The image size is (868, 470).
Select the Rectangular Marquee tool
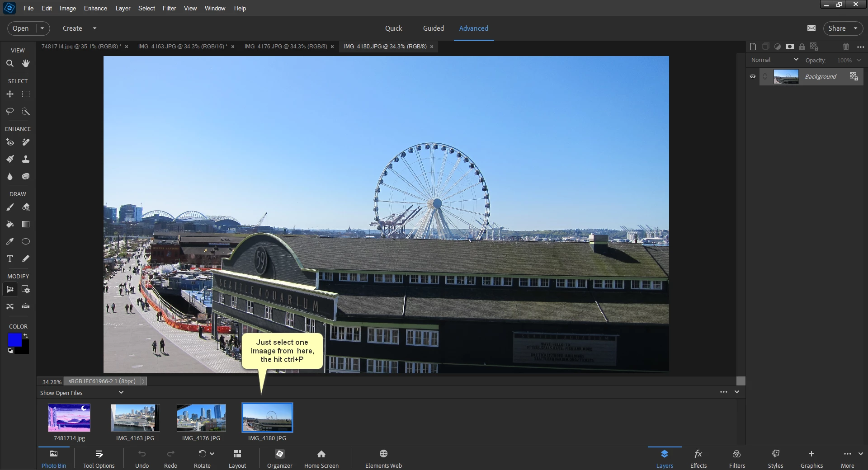pos(26,94)
